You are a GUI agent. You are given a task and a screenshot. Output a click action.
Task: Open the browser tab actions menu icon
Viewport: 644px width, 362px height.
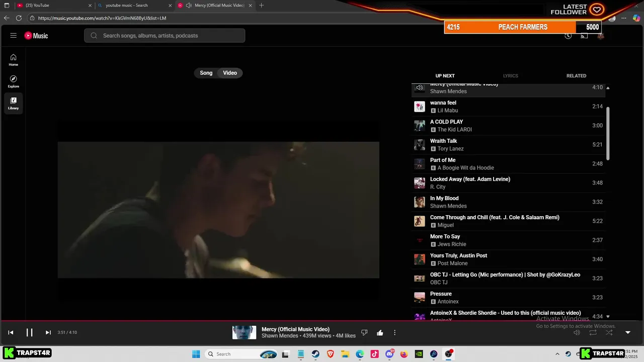7,6
